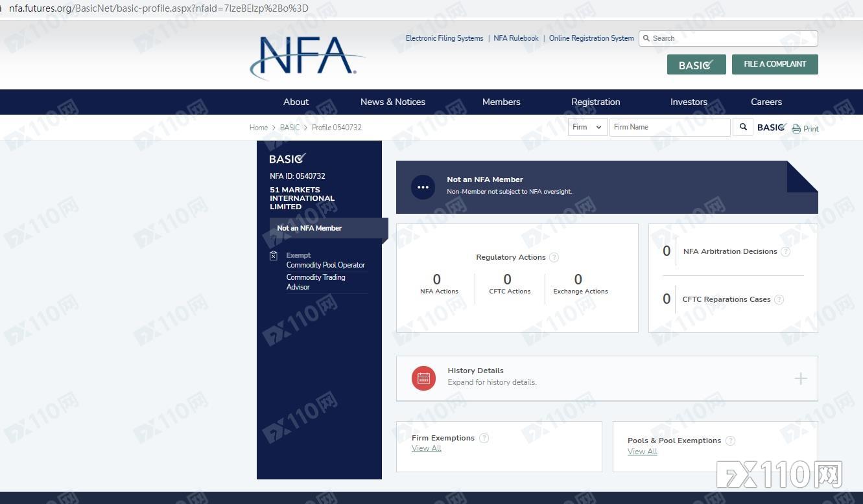Click the magnifier icon in top Search box
The width and height of the screenshot is (863, 504).
(646, 38)
